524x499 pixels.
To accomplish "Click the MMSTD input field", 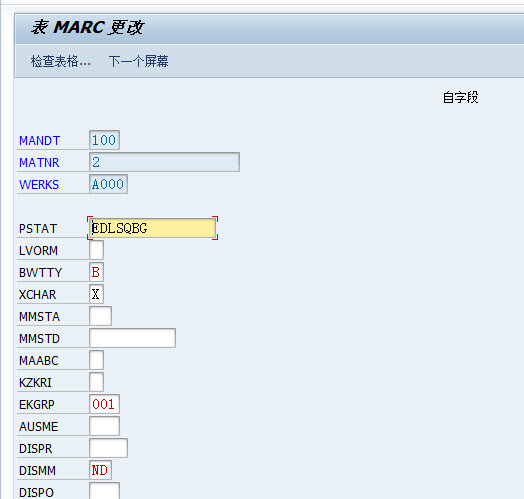I will (132, 338).
